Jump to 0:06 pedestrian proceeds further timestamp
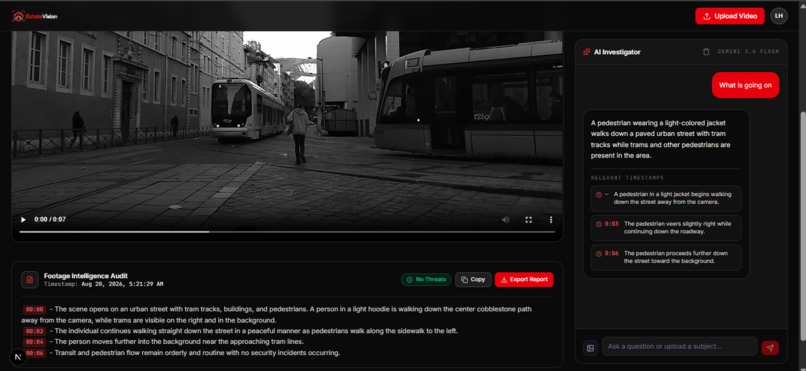Image resolution: width=806 pixels, height=371 pixels. pos(666,257)
